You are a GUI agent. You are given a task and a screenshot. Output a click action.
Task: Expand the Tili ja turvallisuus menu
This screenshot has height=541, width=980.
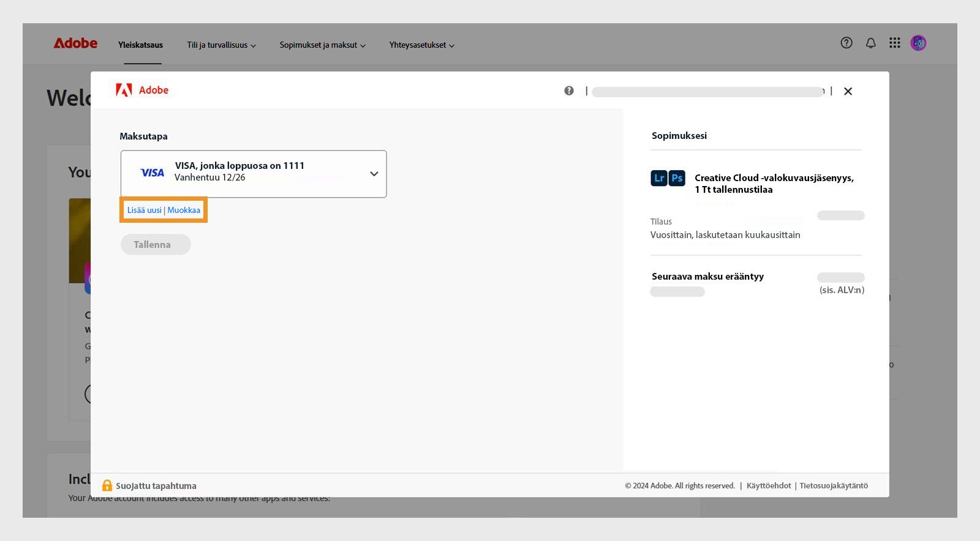click(222, 45)
